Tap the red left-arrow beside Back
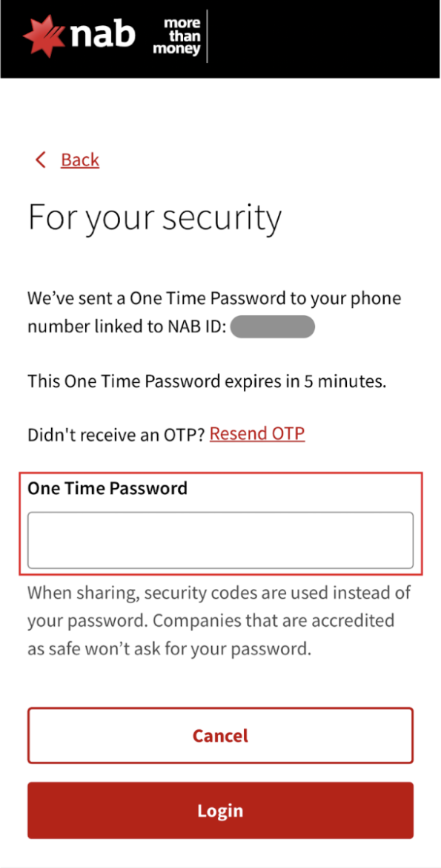 tap(41, 159)
